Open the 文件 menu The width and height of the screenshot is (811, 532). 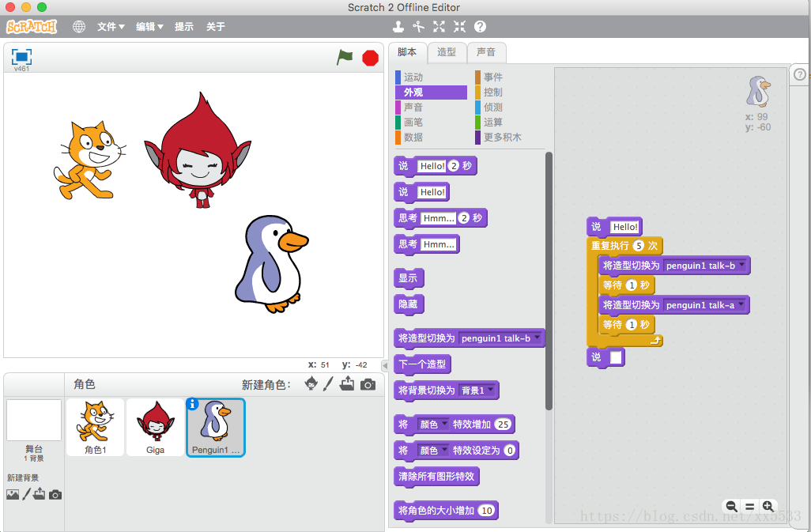111,26
